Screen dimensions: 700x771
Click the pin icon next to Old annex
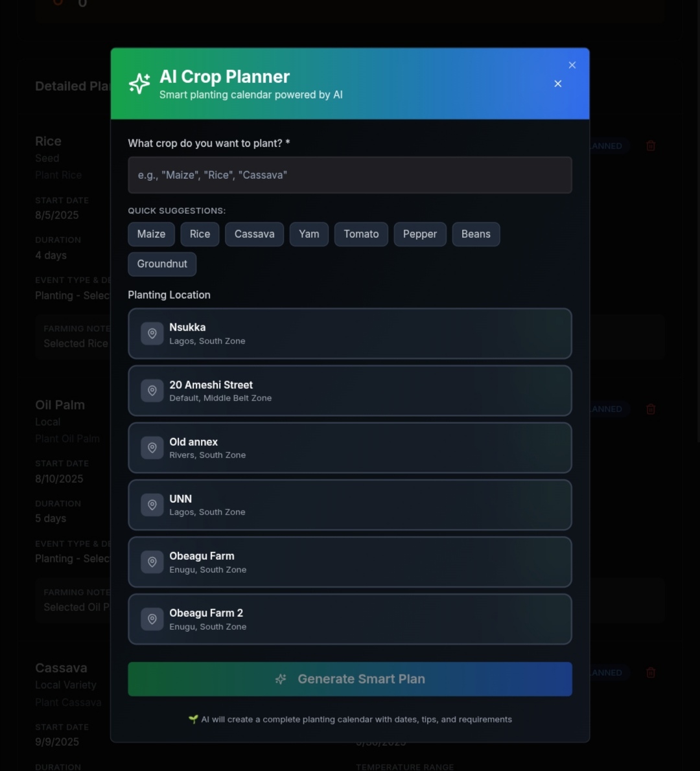pos(152,448)
